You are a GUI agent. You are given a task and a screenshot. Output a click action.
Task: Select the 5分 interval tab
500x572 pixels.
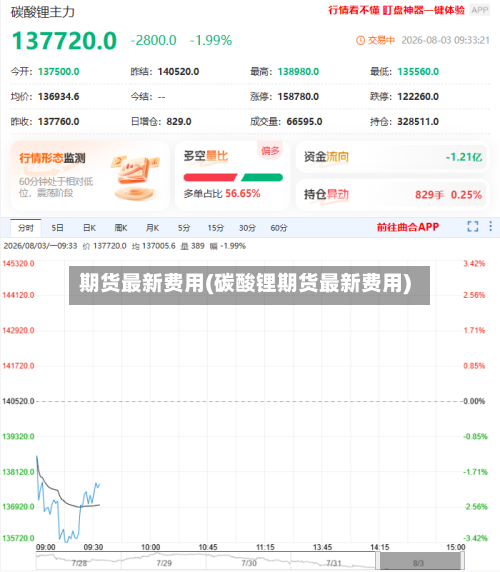coord(184,228)
